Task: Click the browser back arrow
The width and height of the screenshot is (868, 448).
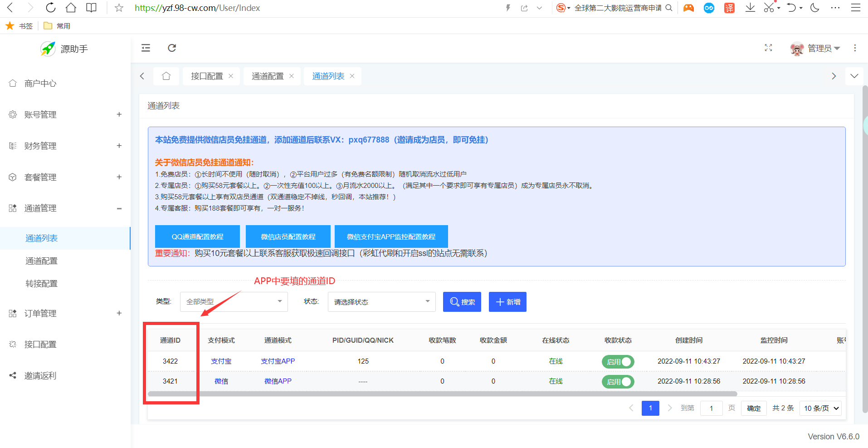Action: pyautogui.click(x=10, y=8)
